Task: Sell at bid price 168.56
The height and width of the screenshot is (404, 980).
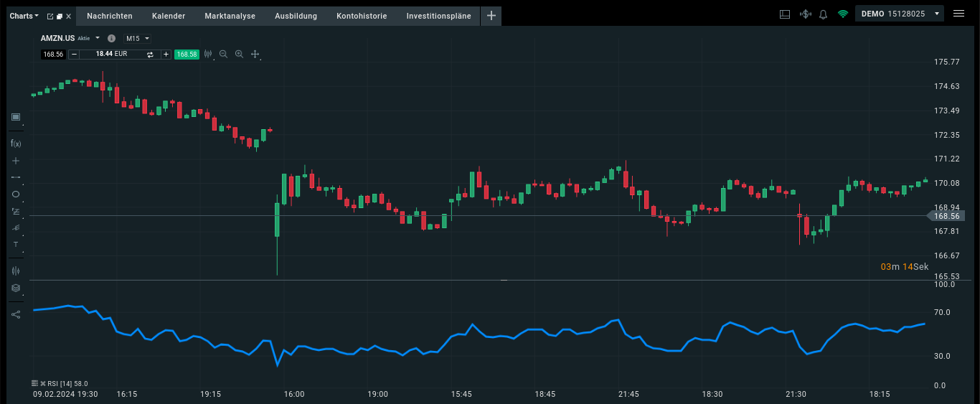Action: pyautogui.click(x=53, y=54)
